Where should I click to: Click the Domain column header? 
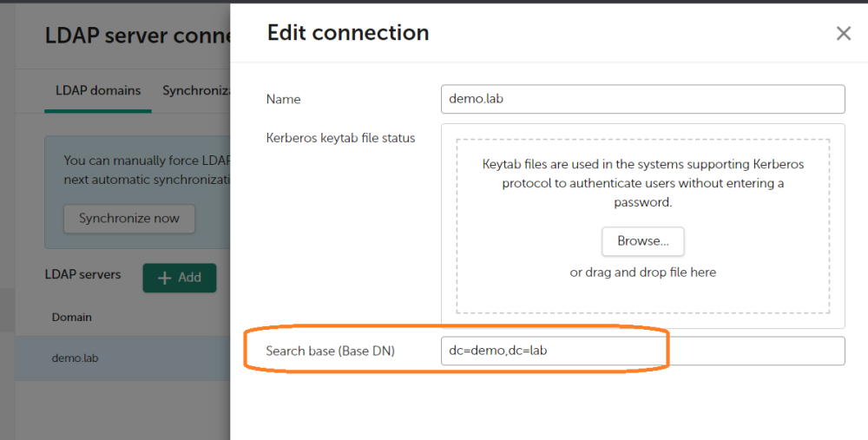point(72,317)
